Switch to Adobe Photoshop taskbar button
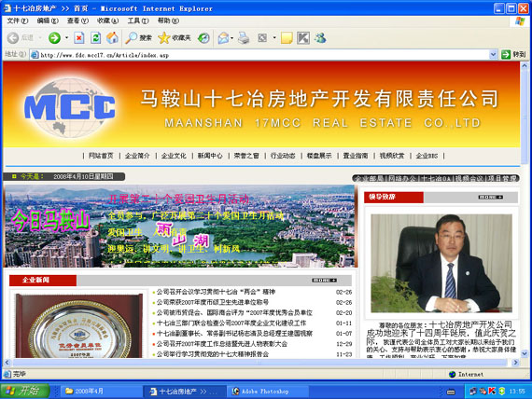 pos(268,392)
